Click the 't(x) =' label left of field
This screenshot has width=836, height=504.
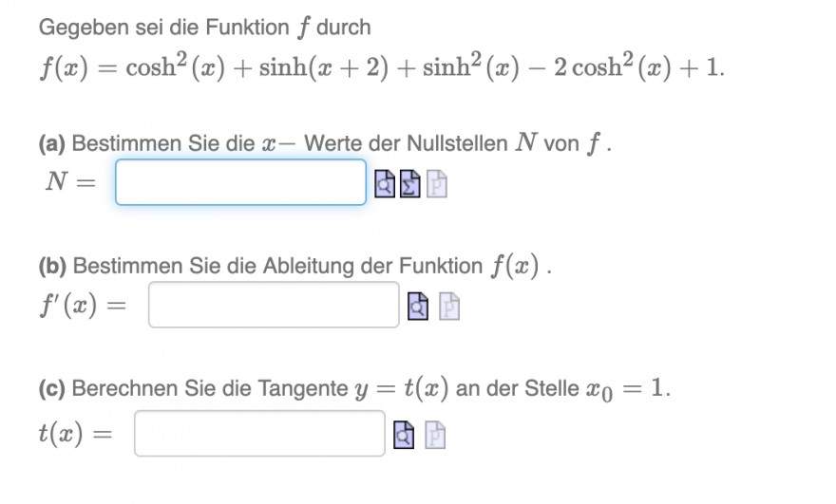tap(75, 433)
